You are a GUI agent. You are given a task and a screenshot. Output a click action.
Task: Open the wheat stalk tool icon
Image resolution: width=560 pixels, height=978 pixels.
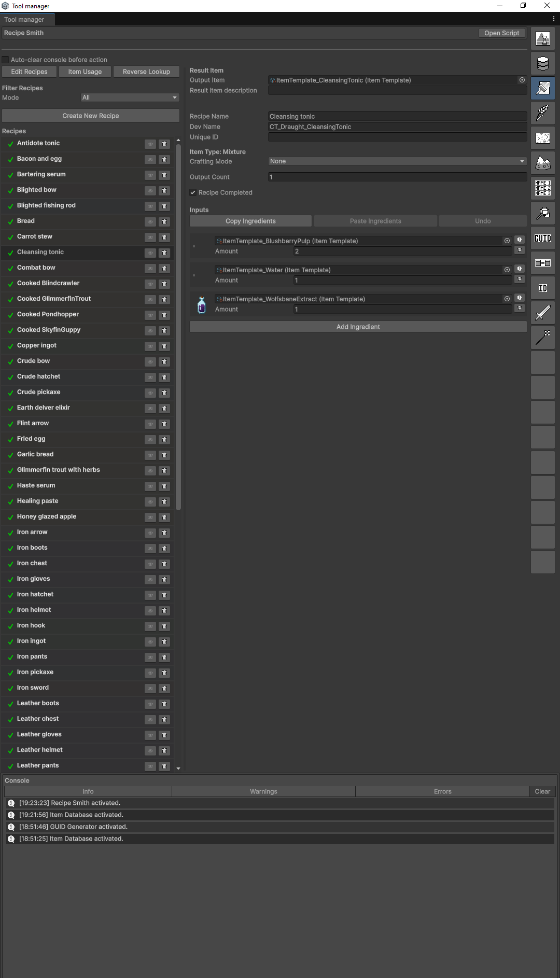(543, 113)
